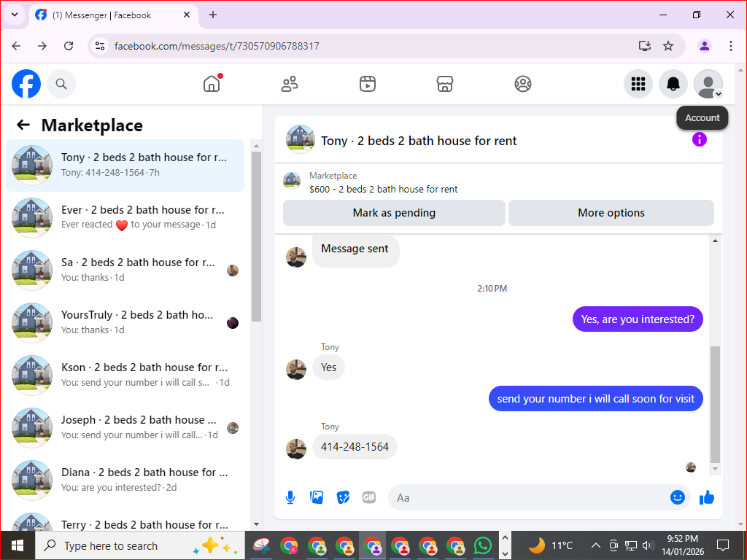Select the Messenger | Facebook tab
The width and height of the screenshot is (747, 560).
point(115,15)
